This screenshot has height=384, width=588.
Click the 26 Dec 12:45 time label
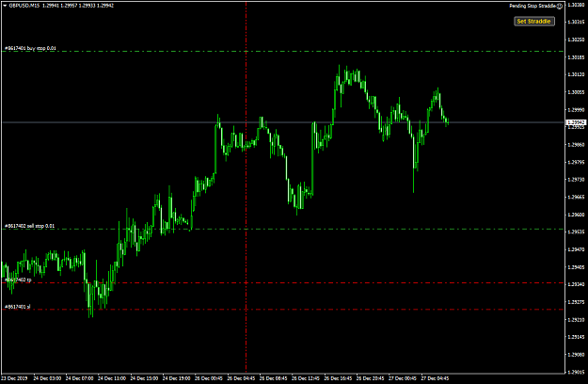pos(305,378)
